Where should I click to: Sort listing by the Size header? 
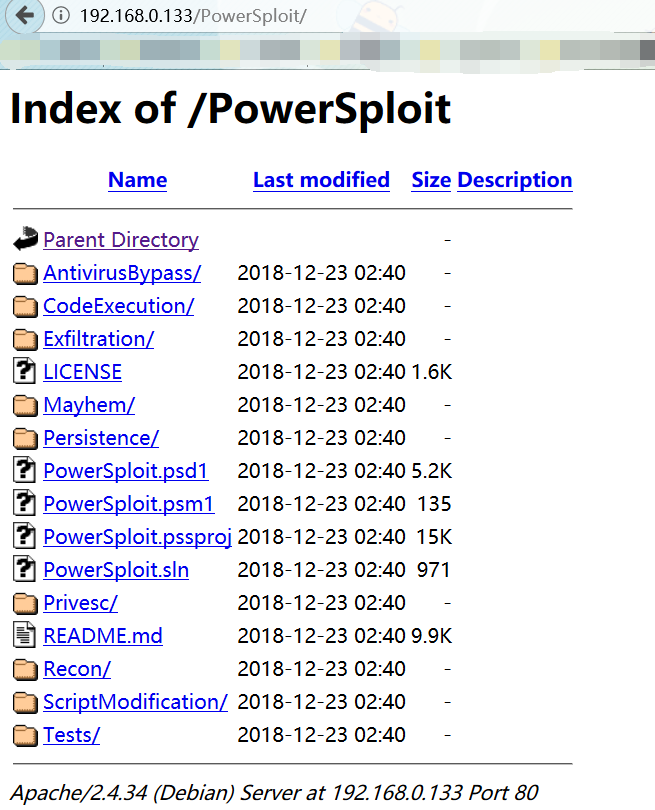tap(431, 180)
